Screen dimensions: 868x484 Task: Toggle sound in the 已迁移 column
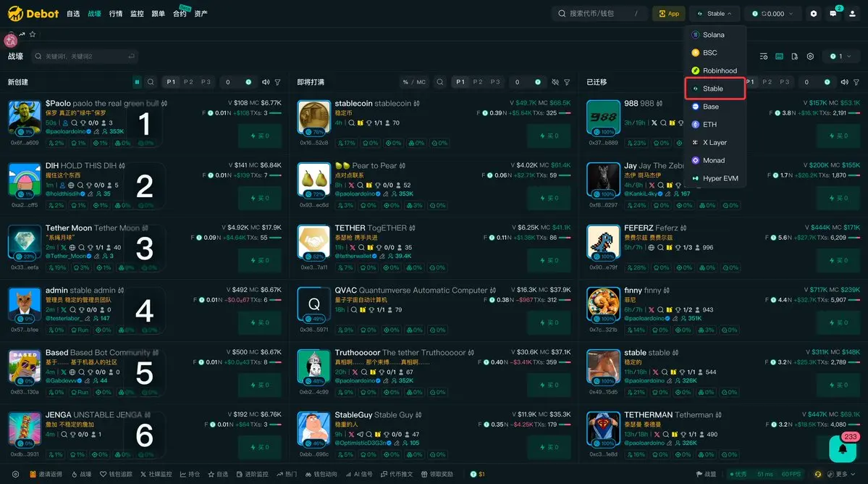tap(844, 82)
